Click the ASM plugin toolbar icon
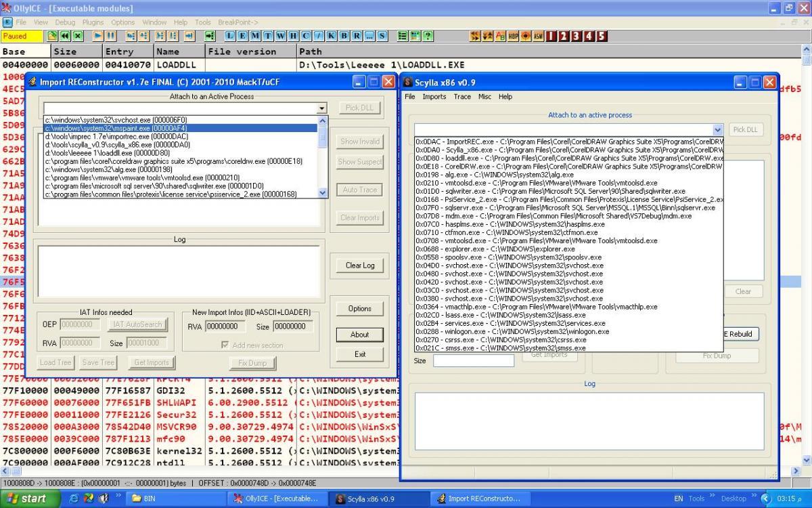This screenshot has width=812, height=508. [x=539, y=36]
